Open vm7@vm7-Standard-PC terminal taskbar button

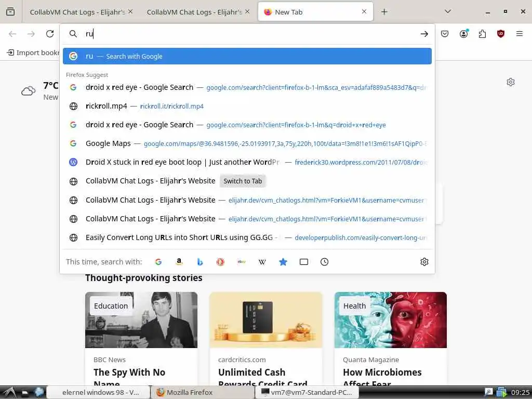point(307,392)
